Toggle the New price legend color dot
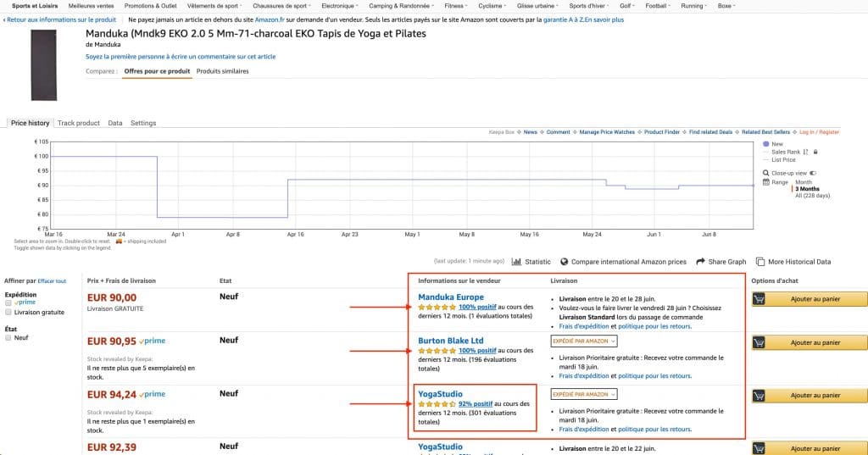868x455 pixels. point(766,144)
